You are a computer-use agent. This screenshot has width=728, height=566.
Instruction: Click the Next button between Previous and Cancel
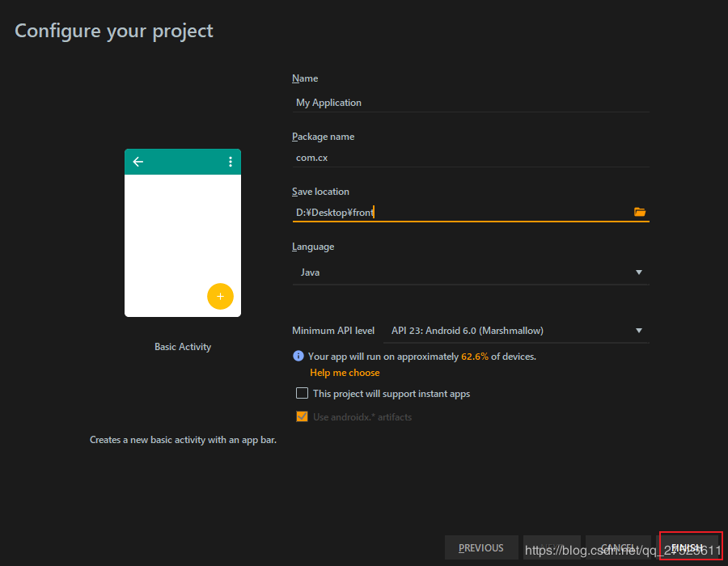point(552,547)
